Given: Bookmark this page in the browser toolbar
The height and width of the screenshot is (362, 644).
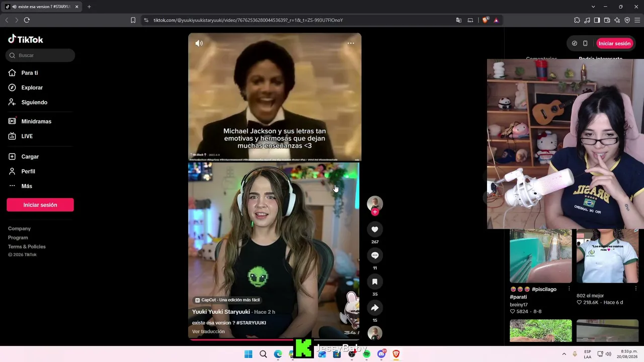Looking at the screenshot, I should [x=133, y=20].
